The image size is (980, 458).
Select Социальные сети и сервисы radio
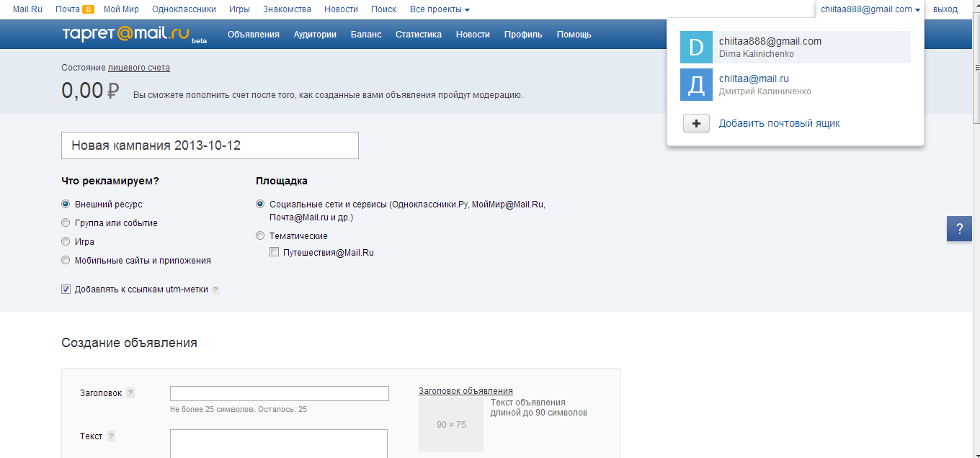[x=260, y=205]
